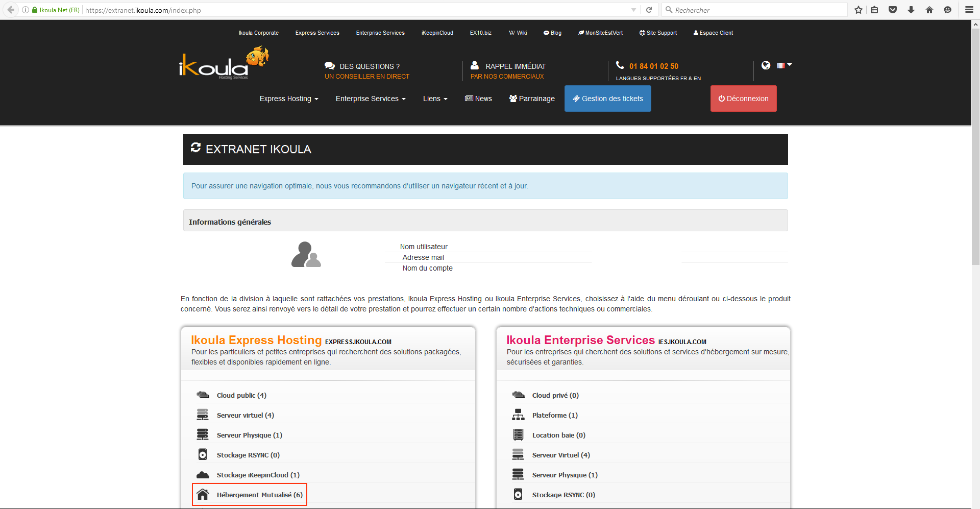Go to the Parrainage page

[532, 99]
